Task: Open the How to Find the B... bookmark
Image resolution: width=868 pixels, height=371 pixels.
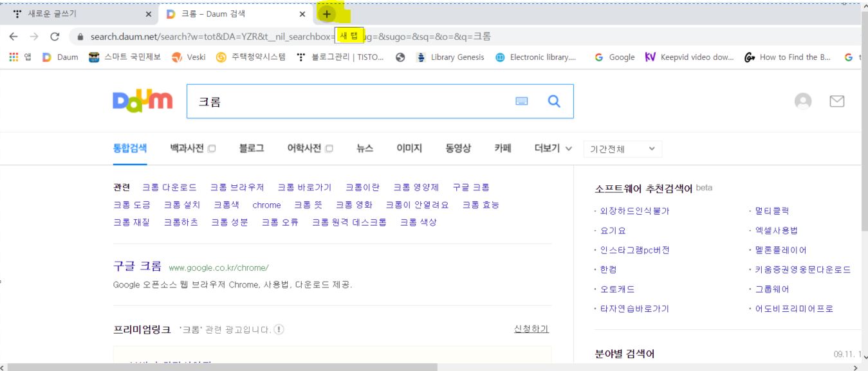Action: (788, 57)
